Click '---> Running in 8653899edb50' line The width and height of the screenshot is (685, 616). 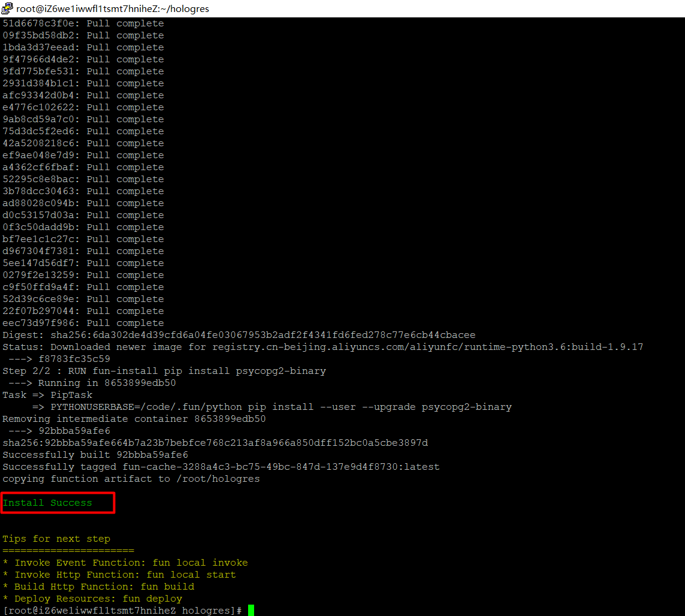(92, 383)
